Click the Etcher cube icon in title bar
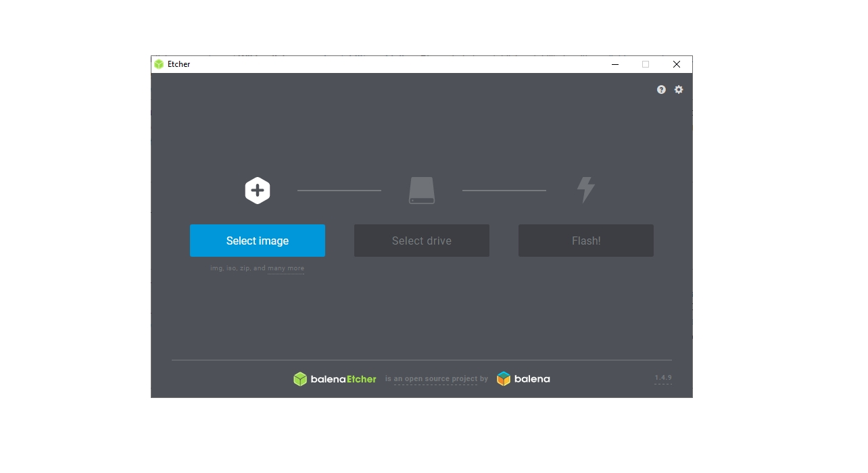The image size is (868, 473). click(x=159, y=64)
